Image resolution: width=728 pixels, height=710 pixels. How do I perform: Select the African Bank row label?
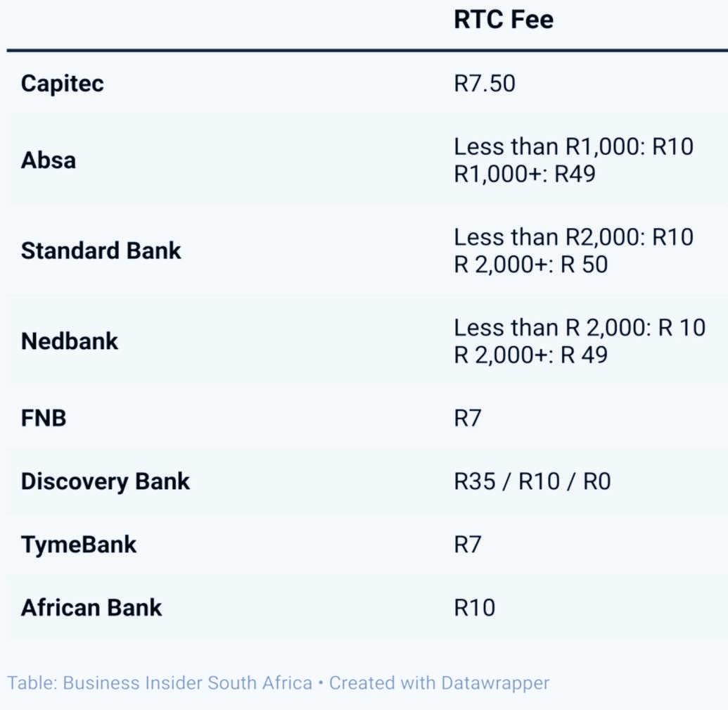coord(91,608)
